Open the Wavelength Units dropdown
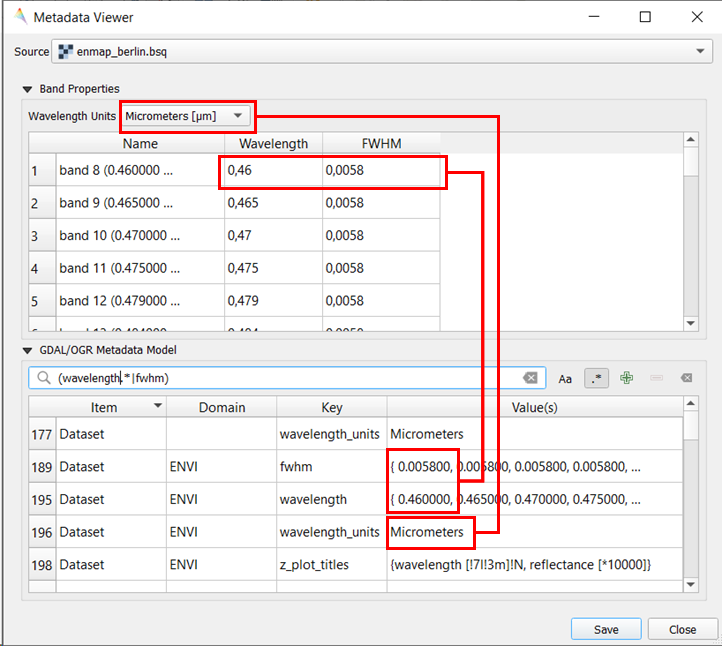The image size is (722, 646). coord(187,116)
